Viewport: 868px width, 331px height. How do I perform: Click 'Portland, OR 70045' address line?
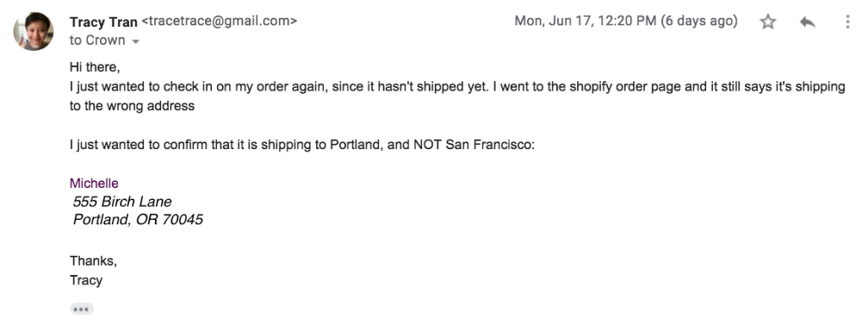pos(138,220)
